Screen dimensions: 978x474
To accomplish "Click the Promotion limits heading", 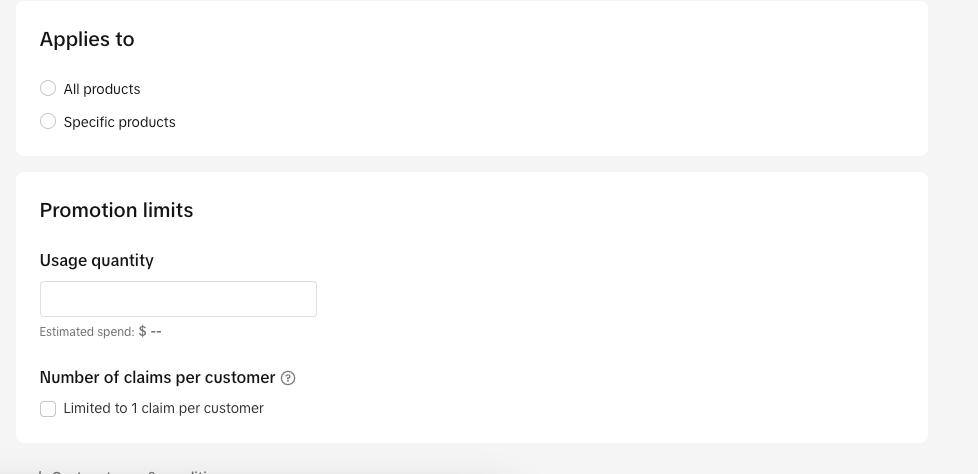I will coord(116,210).
